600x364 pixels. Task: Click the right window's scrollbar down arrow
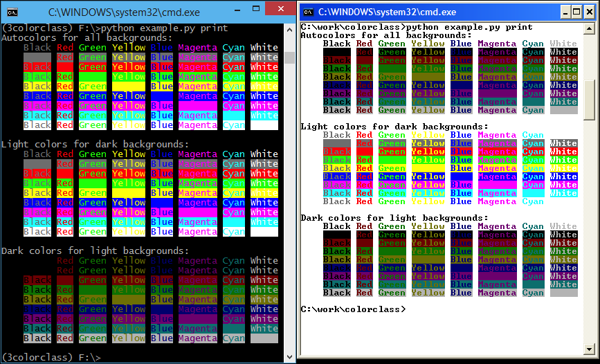click(x=590, y=347)
